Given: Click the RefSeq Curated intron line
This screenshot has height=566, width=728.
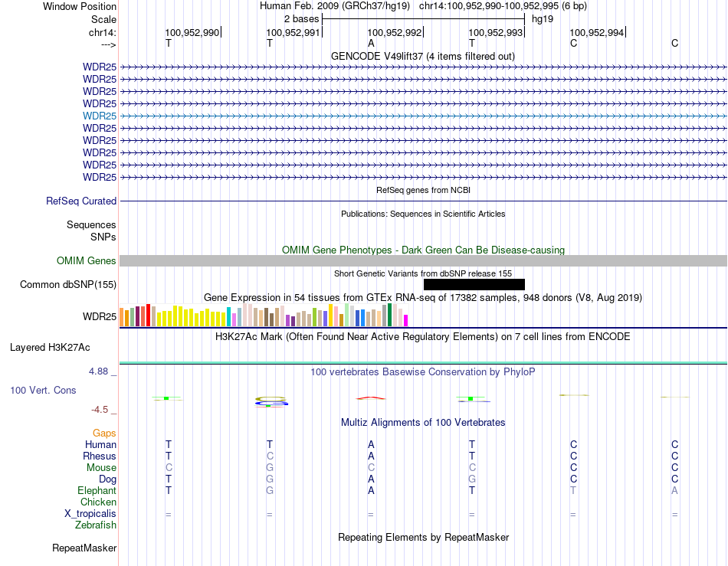Looking at the screenshot, I should (x=423, y=201).
